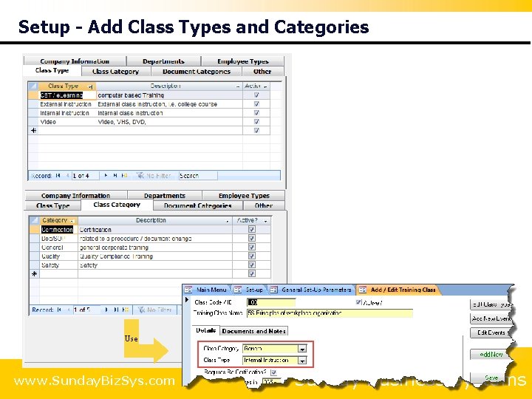Click Search box under Class Type grid
The width and height of the screenshot is (532, 399).
(x=198, y=175)
